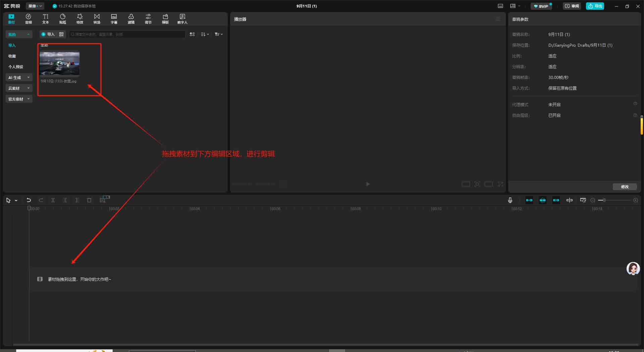
Task: Click the 审阅 review button
Action: (572, 6)
